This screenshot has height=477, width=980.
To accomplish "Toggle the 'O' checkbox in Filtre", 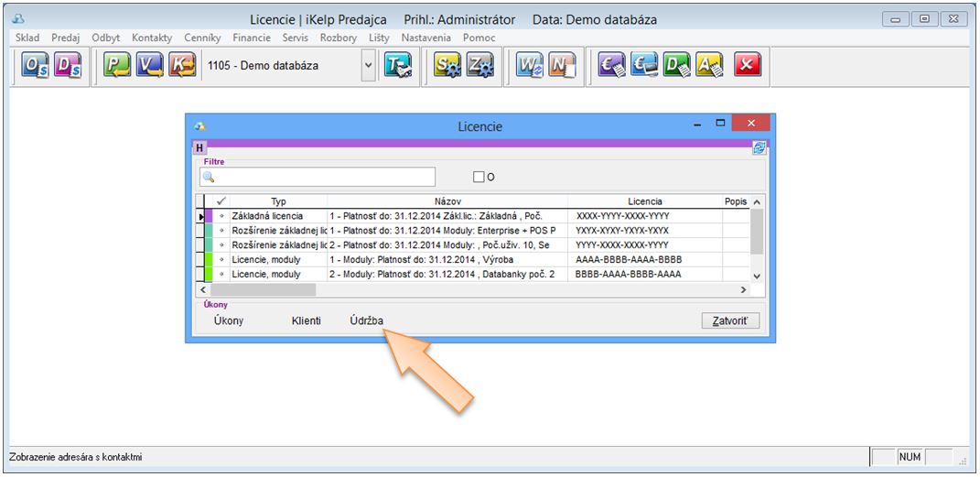I will 479,177.
